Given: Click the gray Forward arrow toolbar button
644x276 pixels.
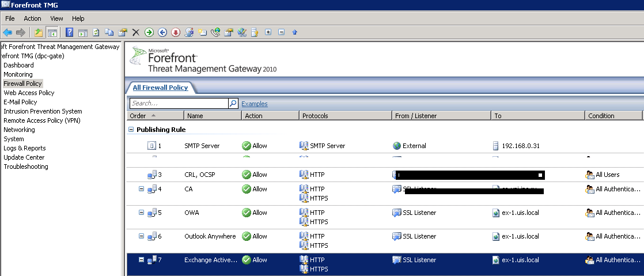Looking at the screenshot, I should click(21, 32).
